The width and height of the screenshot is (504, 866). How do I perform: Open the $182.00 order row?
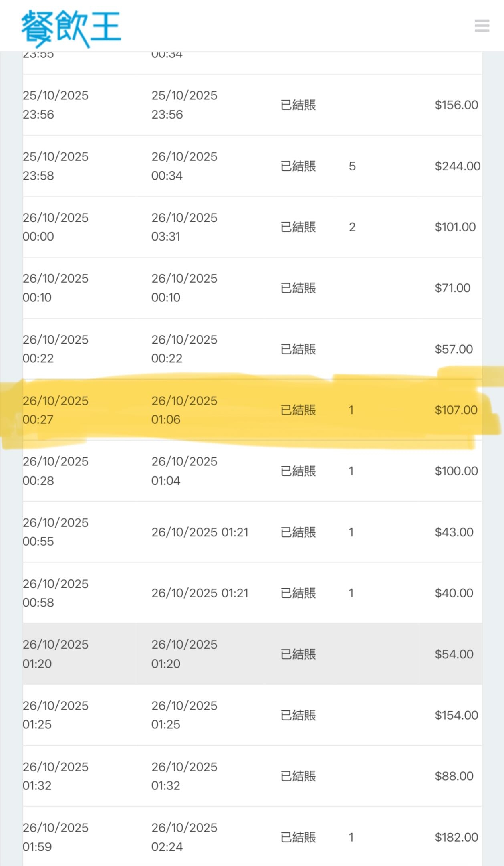click(x=252, y=837)
